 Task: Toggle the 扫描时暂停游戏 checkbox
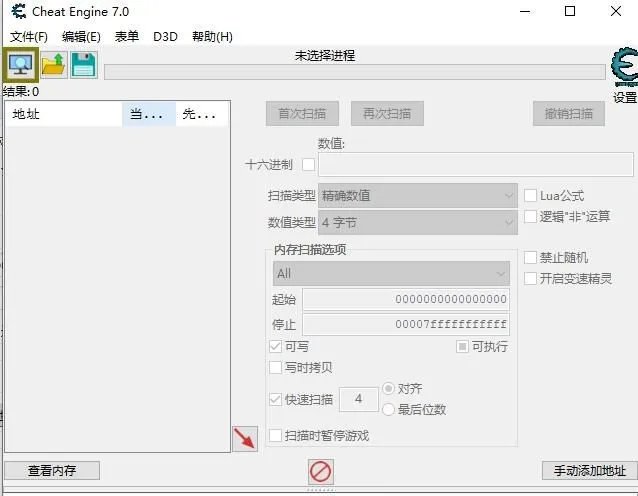275,435
